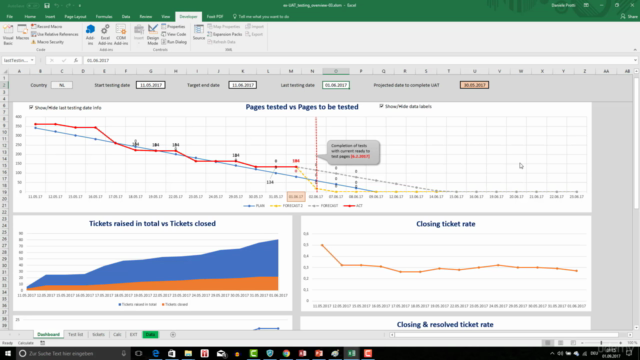Select the Target end date cell

(242, 85)
